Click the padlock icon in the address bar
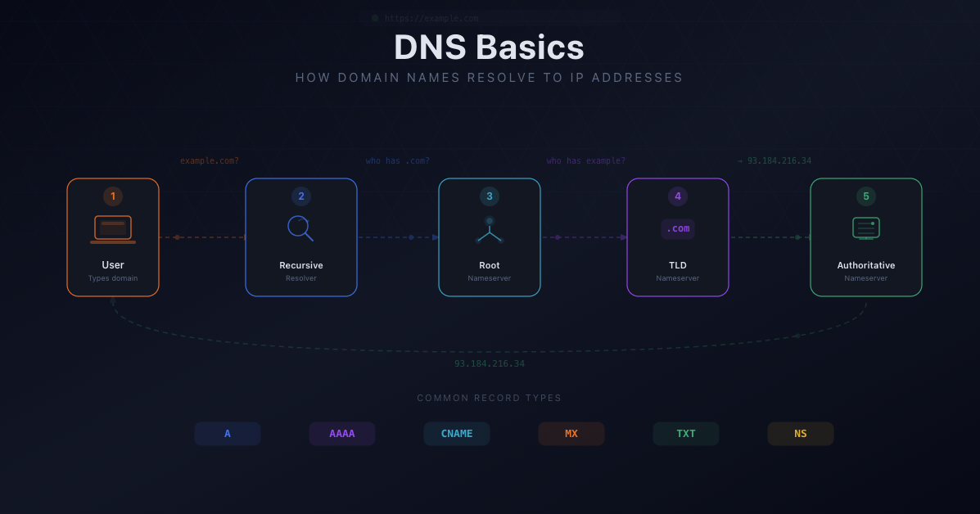 click(x=375, y=17)
